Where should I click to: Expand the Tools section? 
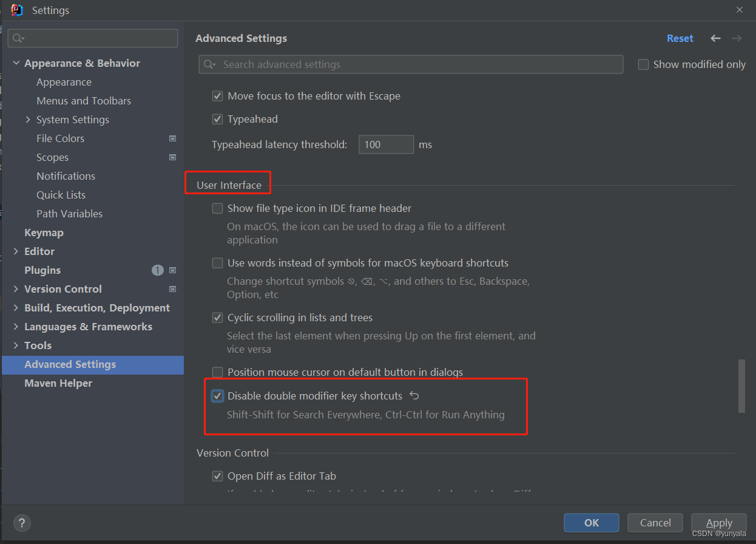16,345
